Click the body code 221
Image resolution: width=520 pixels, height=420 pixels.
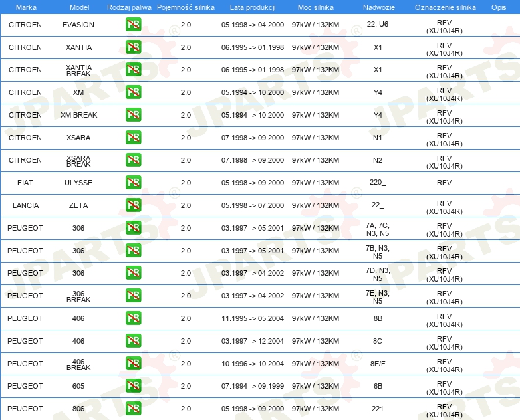pyautogui.click(x=378, y=409)
